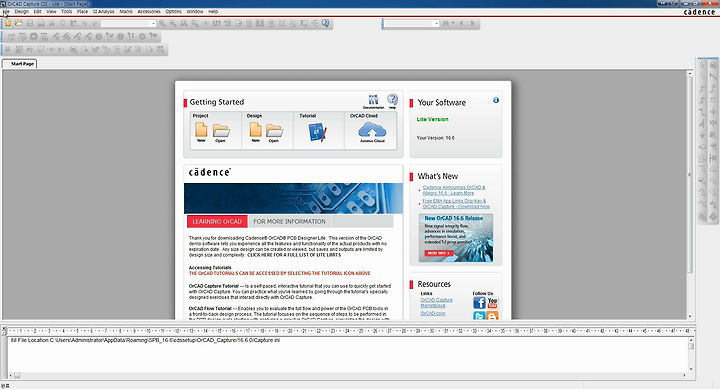Click the Paste clipboard toolbar icon
The image size is (720, 390).
pyautogui.click(x=73, y=23)
